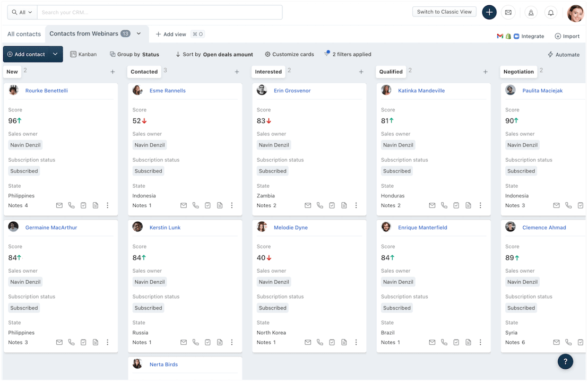Compose an email to Rourke Benettelli
Image resolution: width=588 pixels, height=382 pixels.
click(59, 205)
